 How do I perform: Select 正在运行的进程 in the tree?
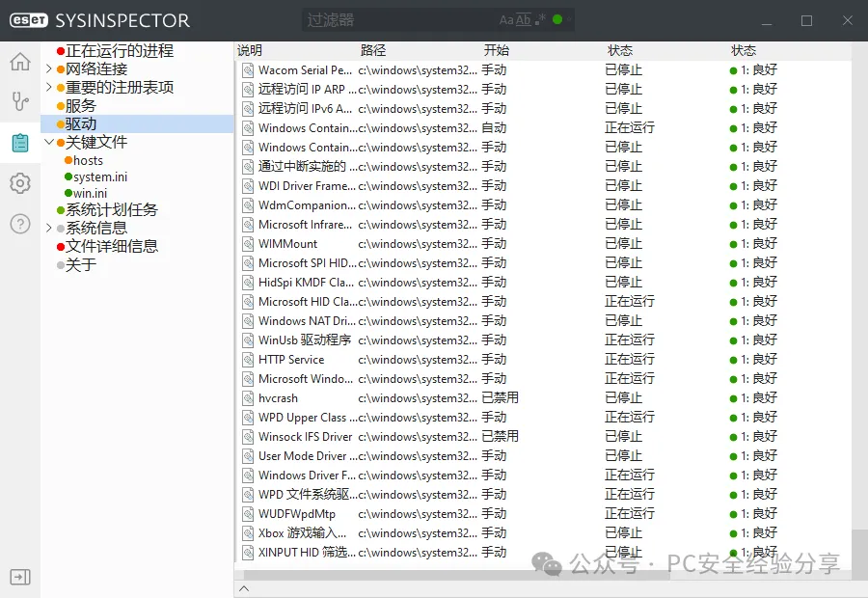coord(119,51)
